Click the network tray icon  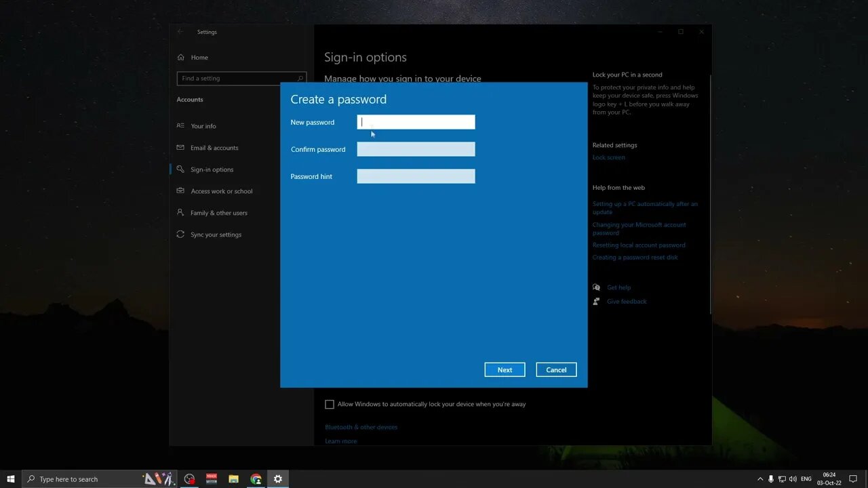pos(782,479)
